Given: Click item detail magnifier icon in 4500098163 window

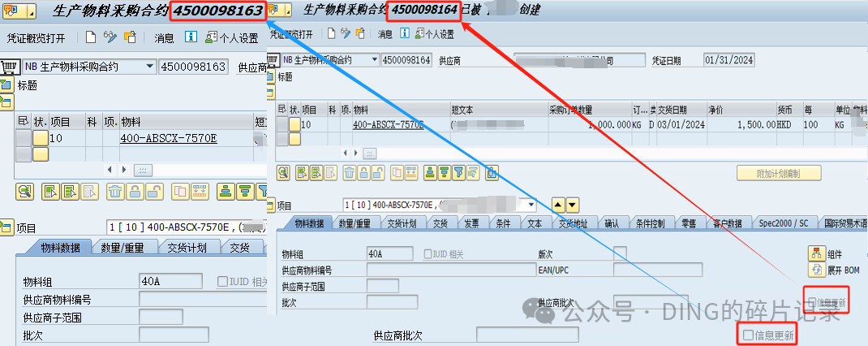Looking at the screenshot, I should click(x=25, y=192).
